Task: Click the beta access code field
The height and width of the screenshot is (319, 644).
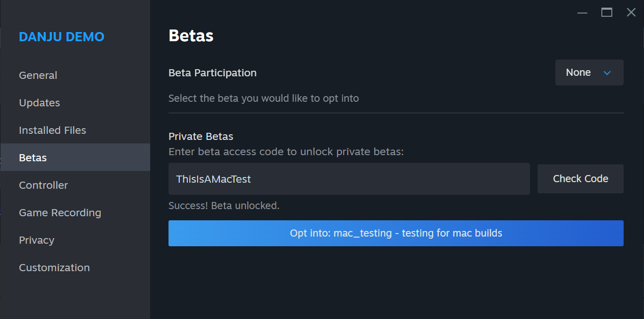Action: (349, 179)
